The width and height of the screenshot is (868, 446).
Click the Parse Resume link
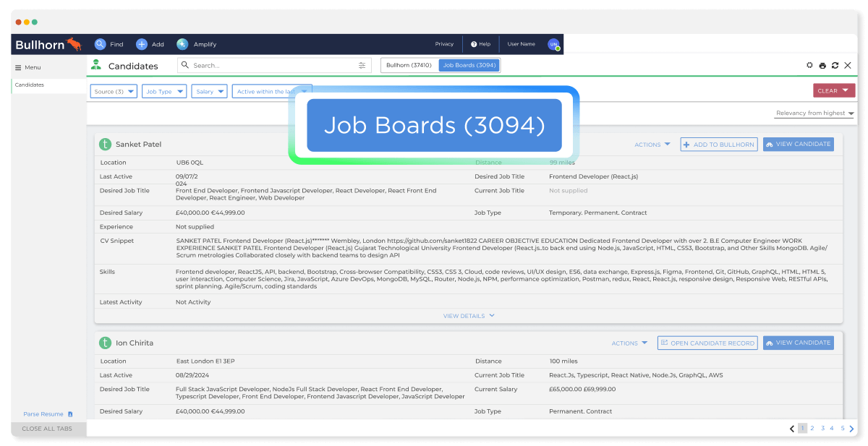43,414
